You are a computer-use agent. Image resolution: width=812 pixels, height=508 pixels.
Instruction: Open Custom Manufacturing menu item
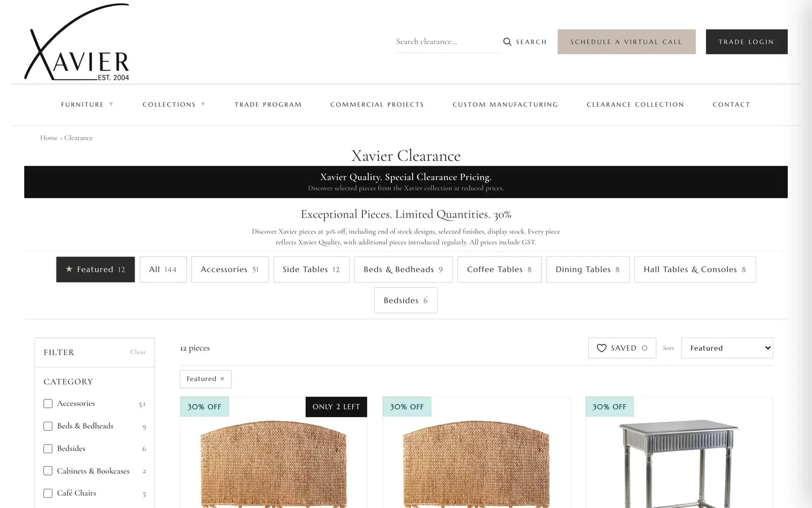coord(505,105)
